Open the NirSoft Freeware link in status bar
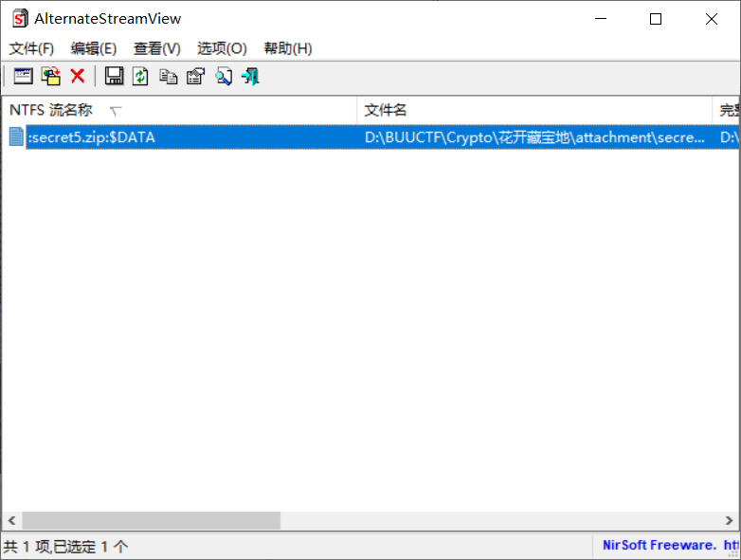741x560 pixels. [670, 546]
